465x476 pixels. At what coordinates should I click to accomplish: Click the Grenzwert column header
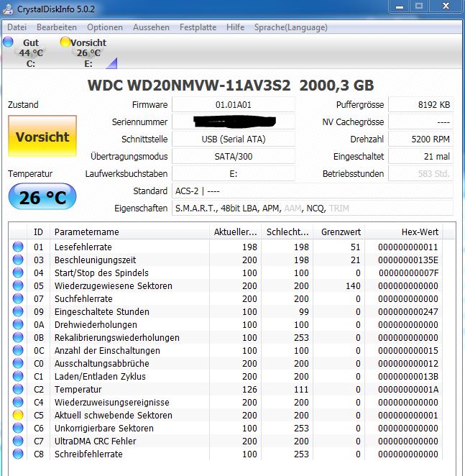339,232
